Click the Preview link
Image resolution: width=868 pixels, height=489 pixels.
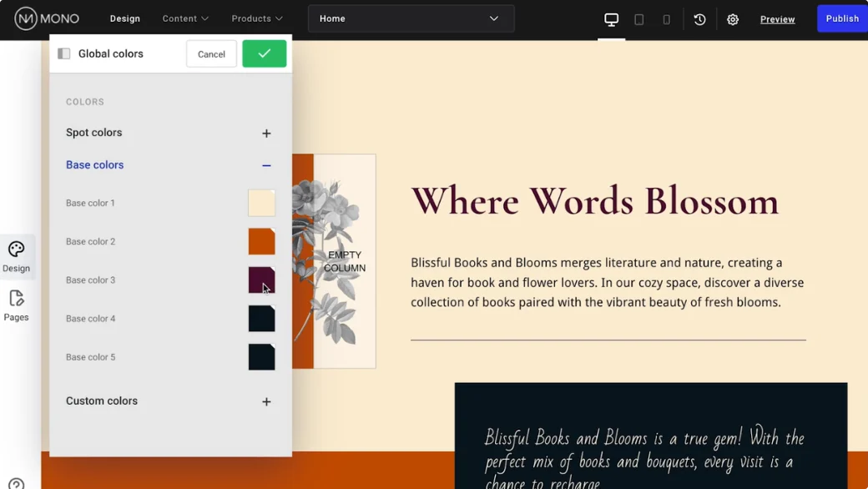(777, 19)
